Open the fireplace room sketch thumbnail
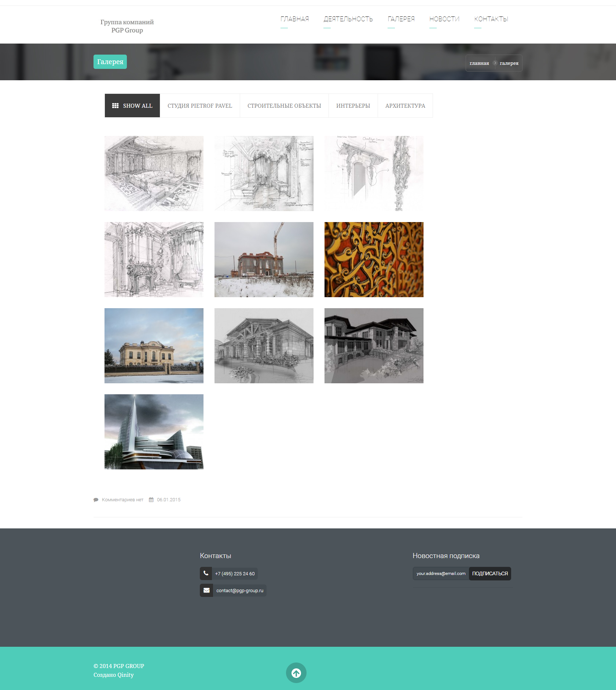This screenshot has width=616, height=690. pos(154,259)
